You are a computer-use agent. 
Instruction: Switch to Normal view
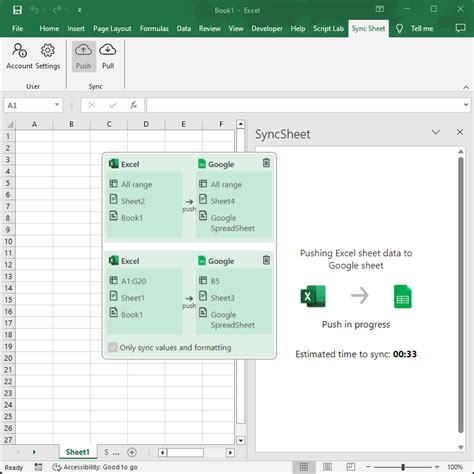[x=304, y=467]
